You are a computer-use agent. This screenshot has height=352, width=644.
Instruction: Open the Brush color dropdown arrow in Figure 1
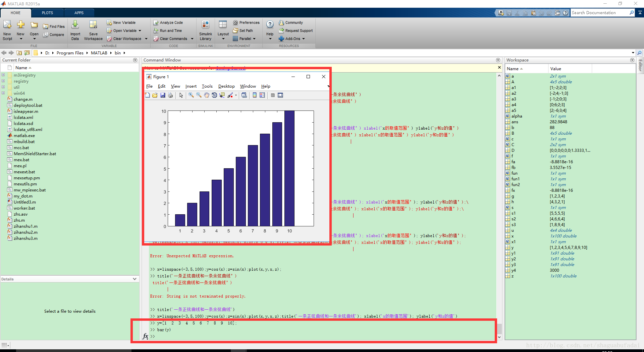click(236, 95)
